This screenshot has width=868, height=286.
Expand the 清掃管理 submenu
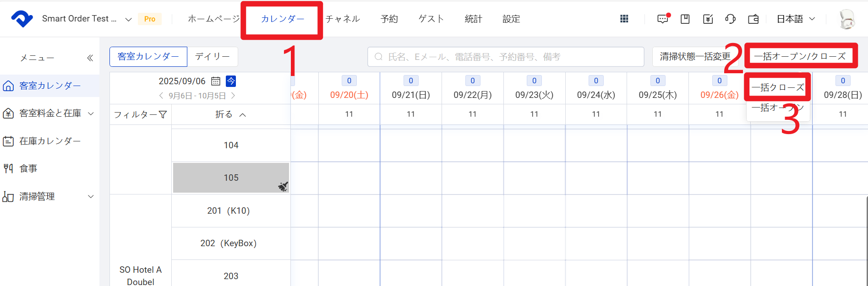click(x=91, y=196)
